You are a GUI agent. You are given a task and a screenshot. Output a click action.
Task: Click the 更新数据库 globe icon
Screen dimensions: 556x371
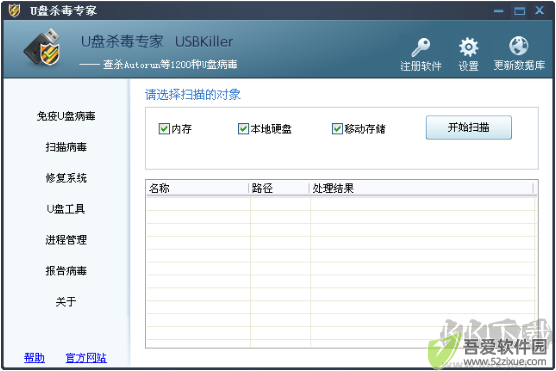518,46
